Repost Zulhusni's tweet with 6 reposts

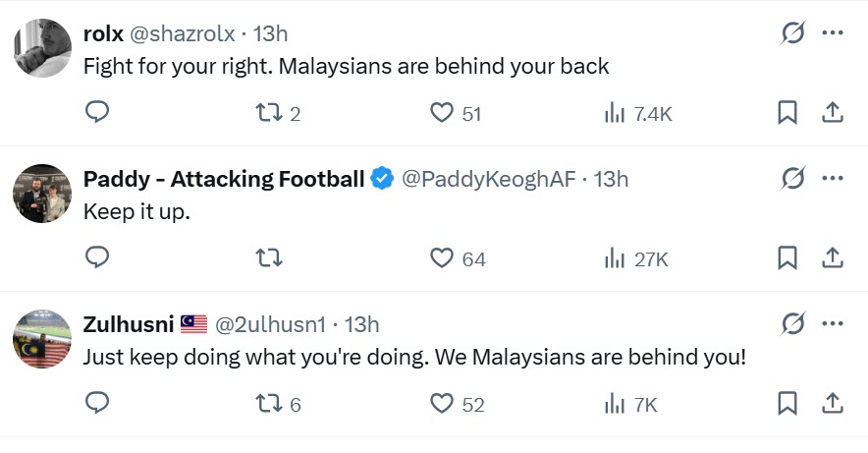tap(268, 404)
